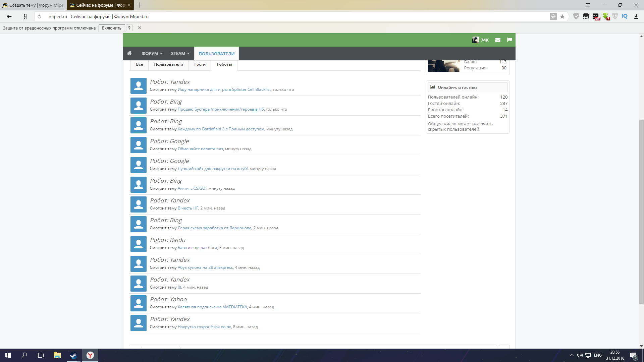Click the Онлайн-статистика chart icon

click(x=433, y=87)
